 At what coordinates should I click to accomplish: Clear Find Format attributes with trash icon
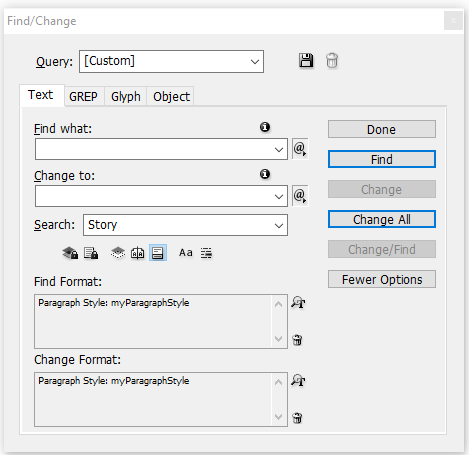pos(297,340)
